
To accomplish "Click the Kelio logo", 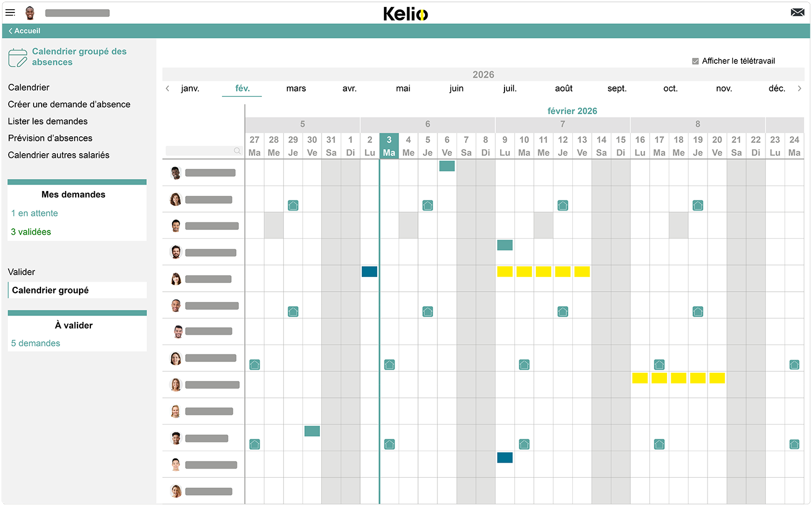I will coord(405,14).
